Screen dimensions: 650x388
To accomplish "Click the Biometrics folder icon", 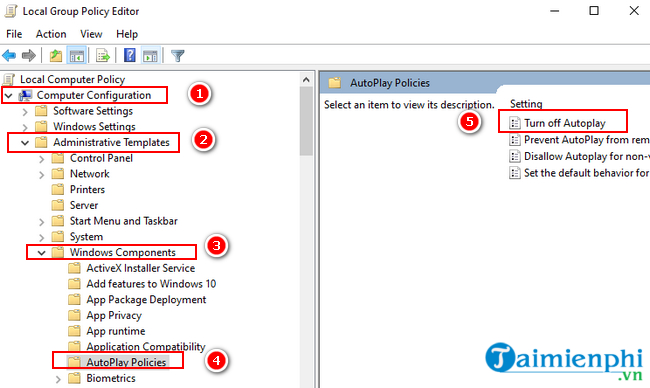I will (x=74, y=378).
